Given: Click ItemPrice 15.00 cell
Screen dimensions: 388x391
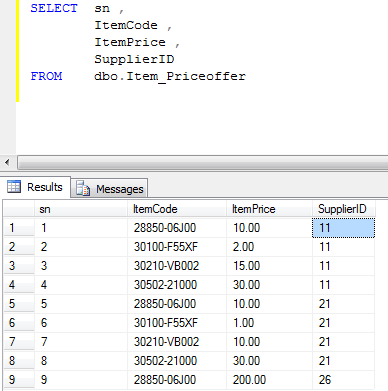Looking at the screenshot, I should coord(269,266).
